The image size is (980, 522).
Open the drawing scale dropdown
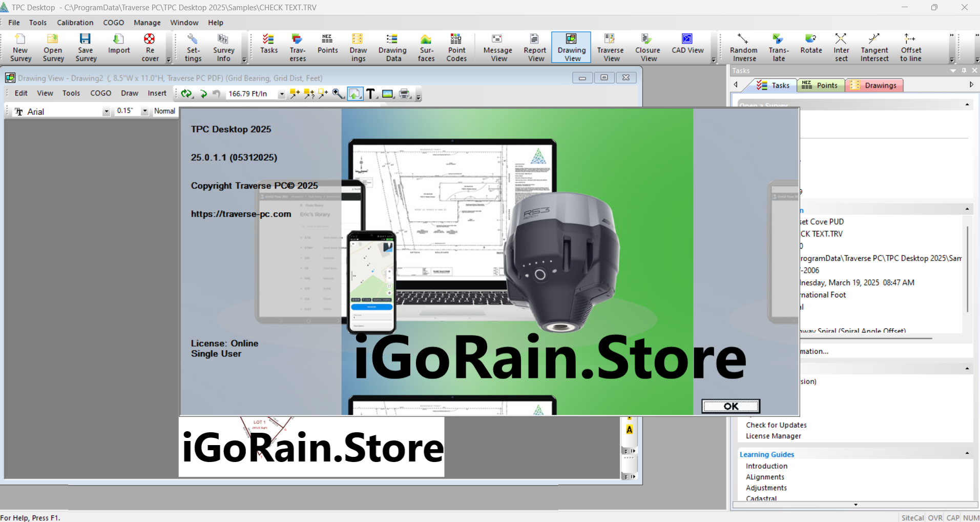(281, 94)
